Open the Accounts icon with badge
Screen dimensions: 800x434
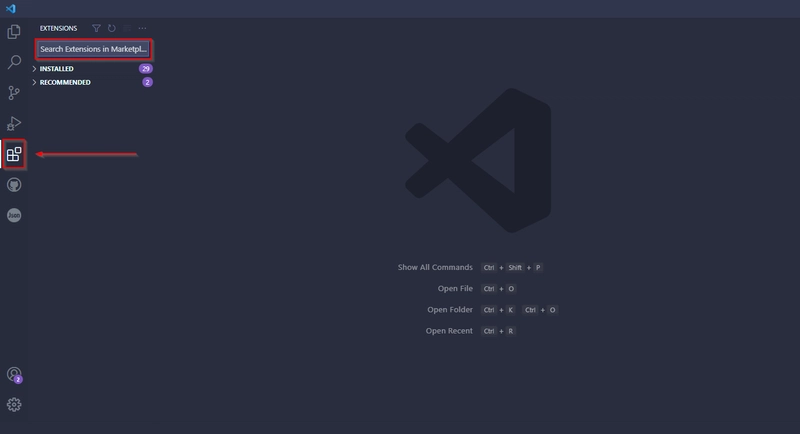14,375
